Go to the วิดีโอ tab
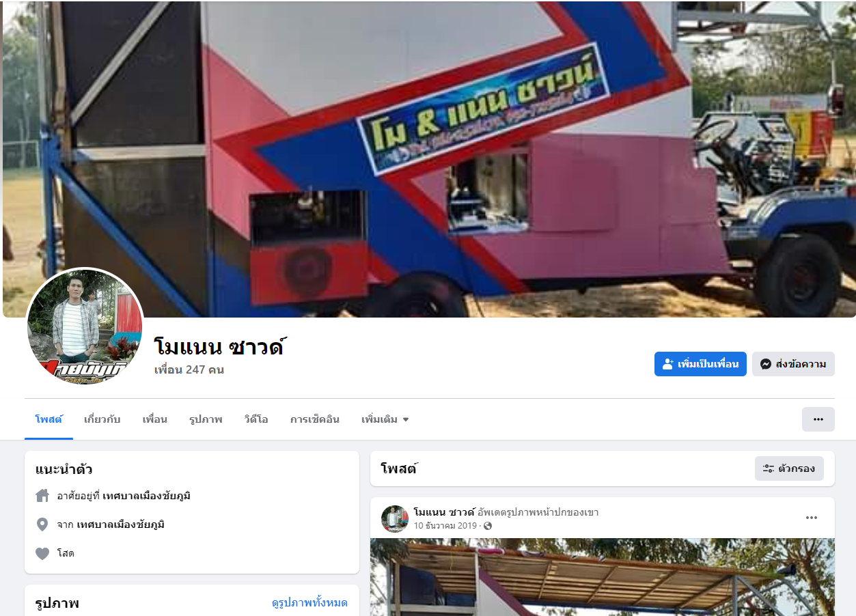856x616 pixels. (x=256, y=419)
